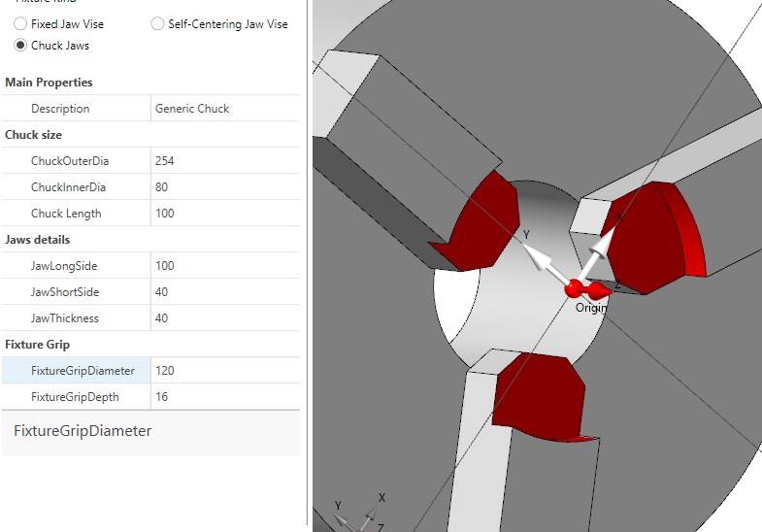The height and width of the screenshot is (532, 762).
Task: Click the white X axis arrow
Action: pyautogui.click(x=604, y=243)
